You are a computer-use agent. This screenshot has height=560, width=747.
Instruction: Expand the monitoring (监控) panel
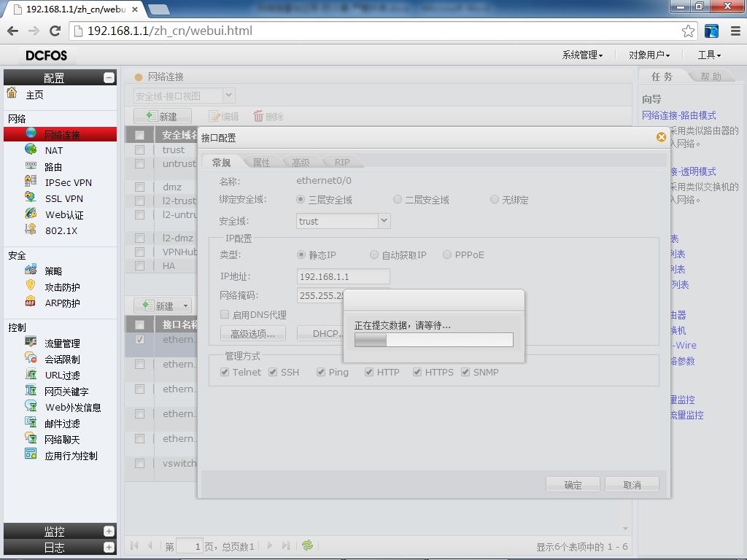[x=109, y=531]
